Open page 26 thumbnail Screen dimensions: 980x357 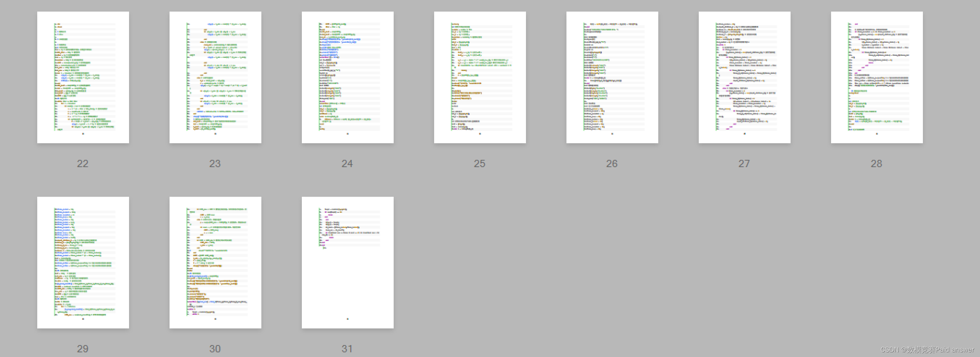(x=612, y=77)
